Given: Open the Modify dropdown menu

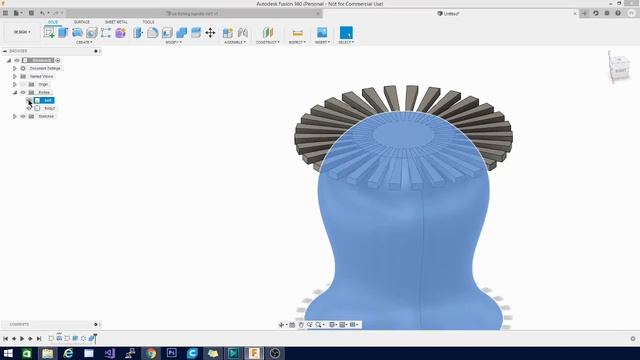Looking at the screenshot, I should coord(173,42).
